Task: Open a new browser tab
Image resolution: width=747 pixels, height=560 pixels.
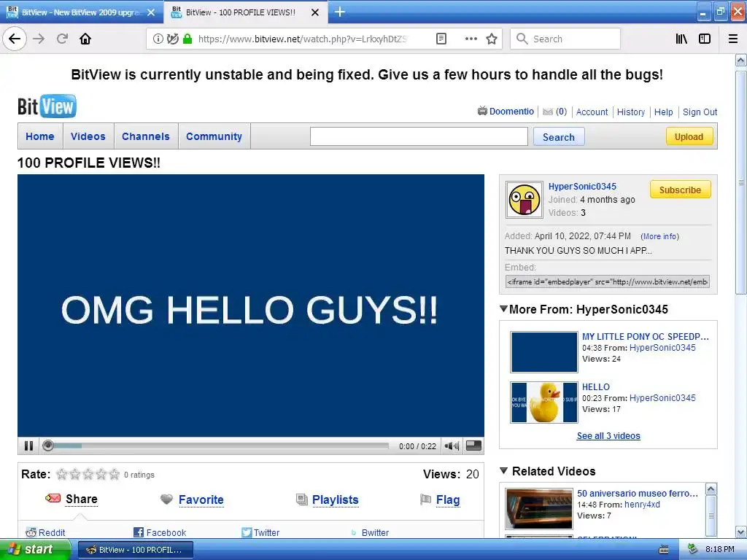Action: pyautogui.click(x=340, y=12)
